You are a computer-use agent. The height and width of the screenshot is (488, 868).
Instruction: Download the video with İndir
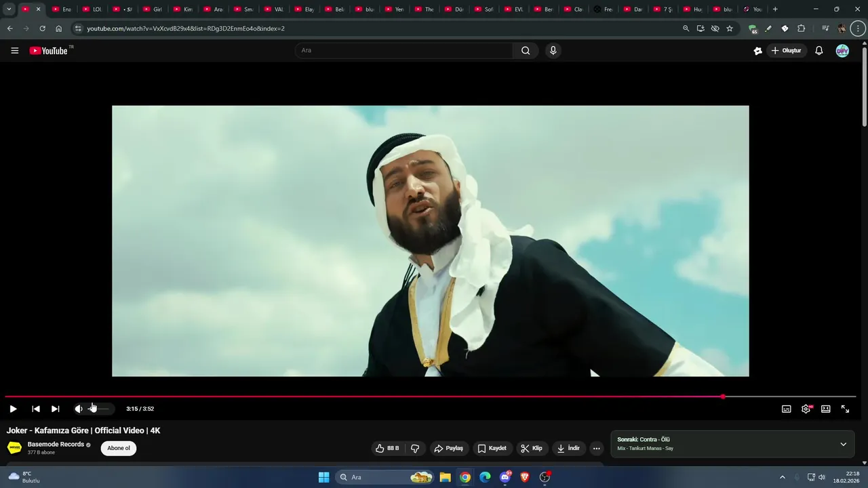tap(568, 448)
